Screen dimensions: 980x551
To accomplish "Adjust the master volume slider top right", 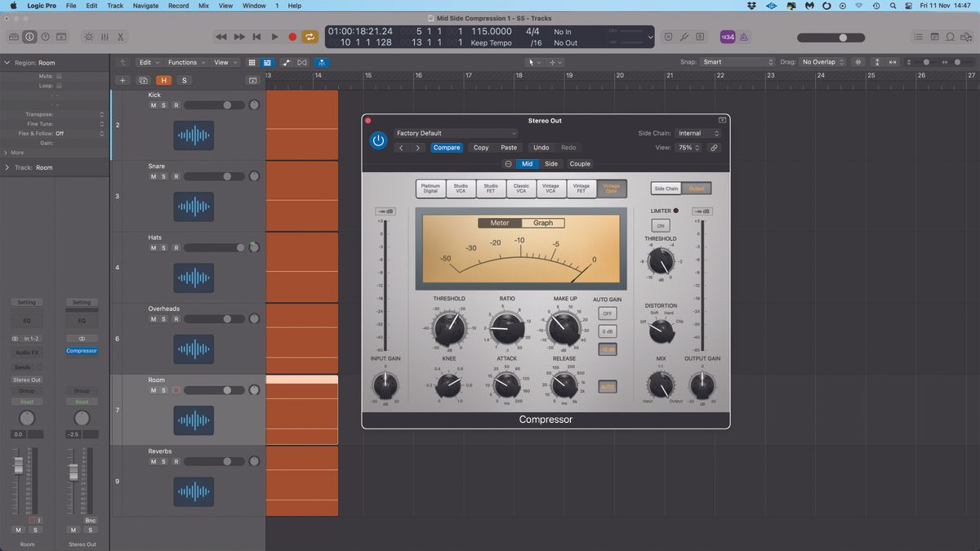I will [x=841, y=38].
